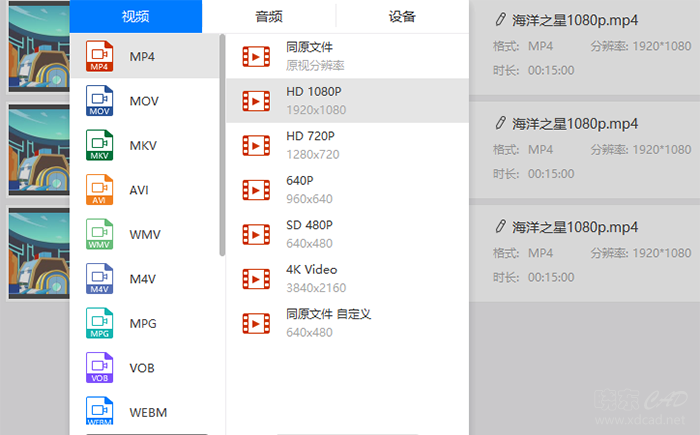
Task: Open the 设备 tab
Action: pos(402,17)
